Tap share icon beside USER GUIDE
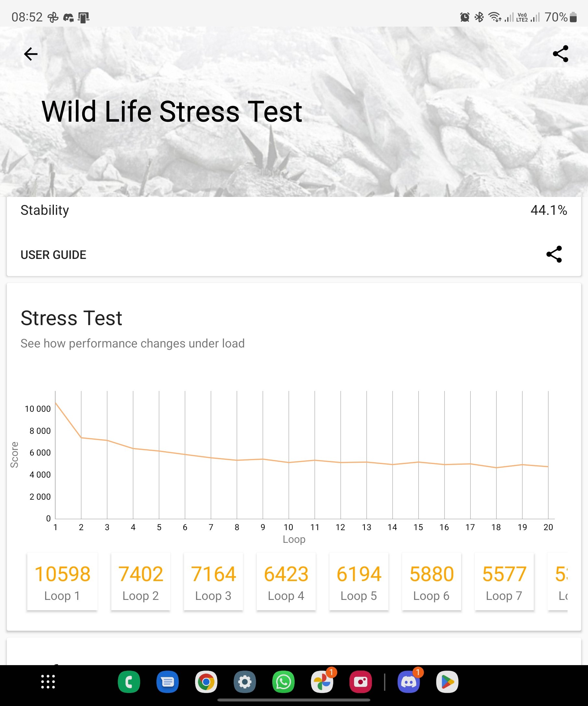 (x=554, y=254)
